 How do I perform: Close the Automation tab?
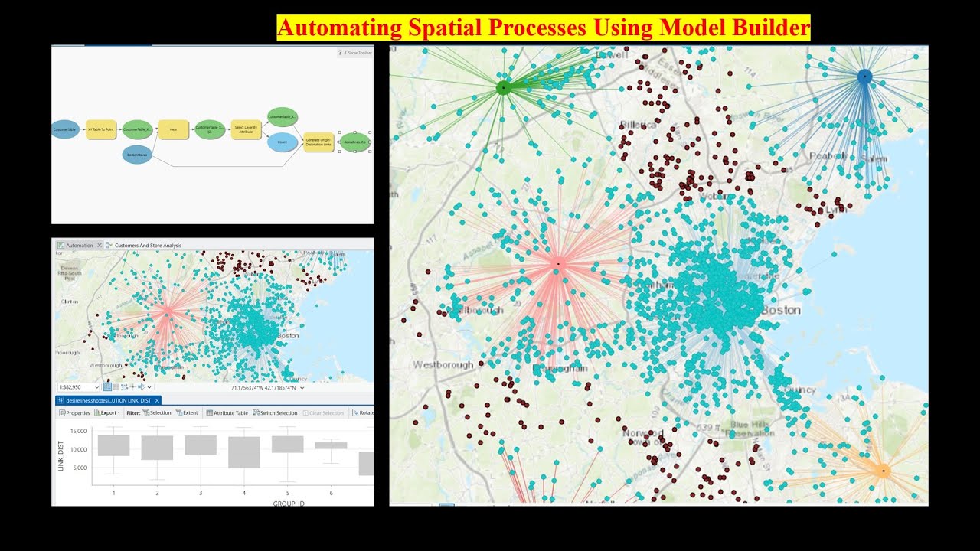point(100,246)
